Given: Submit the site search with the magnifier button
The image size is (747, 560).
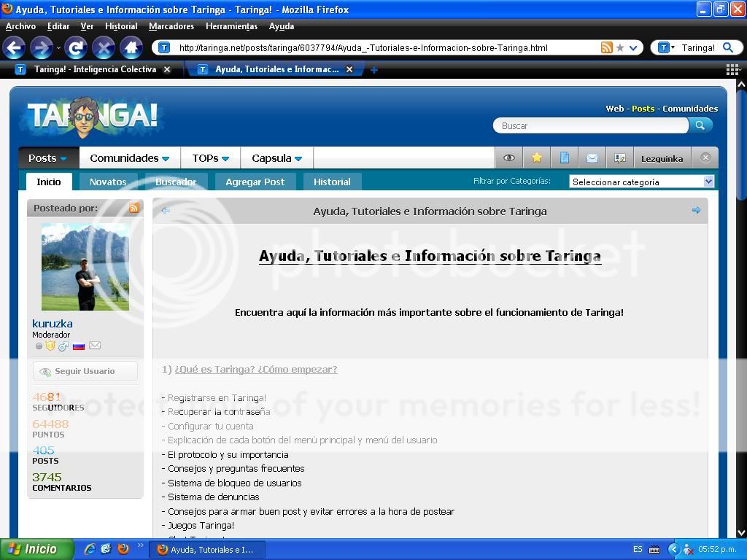Looking at the screenshot, I should coord(700,125).
